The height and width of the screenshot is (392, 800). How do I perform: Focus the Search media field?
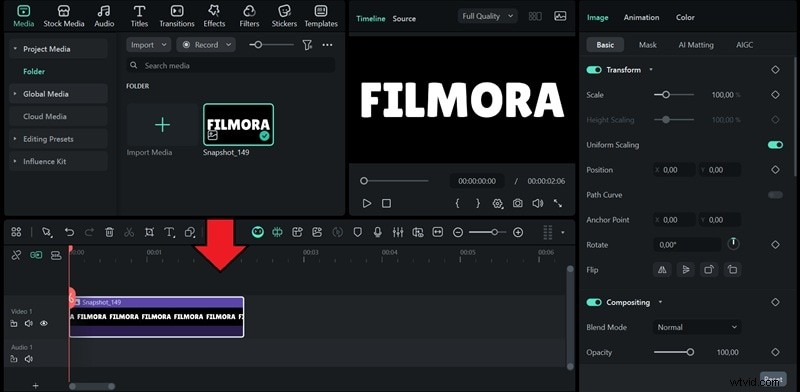231,65
